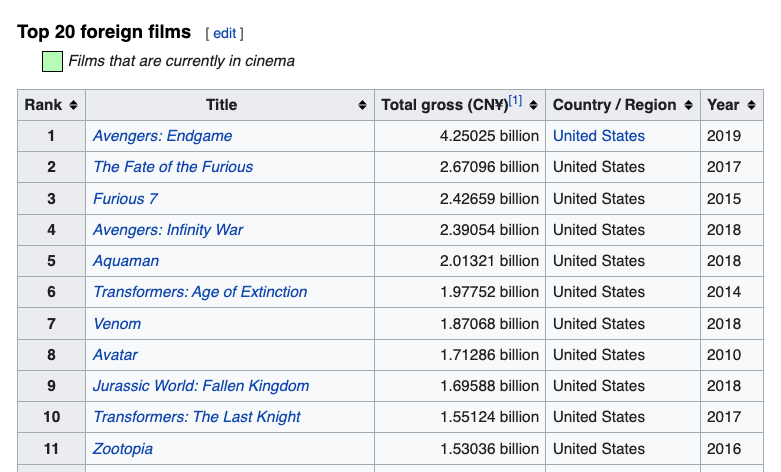Select the '1.53036 billion' gross cell
The height and width of the screenshot is (472, 781).
coord(460,449)
